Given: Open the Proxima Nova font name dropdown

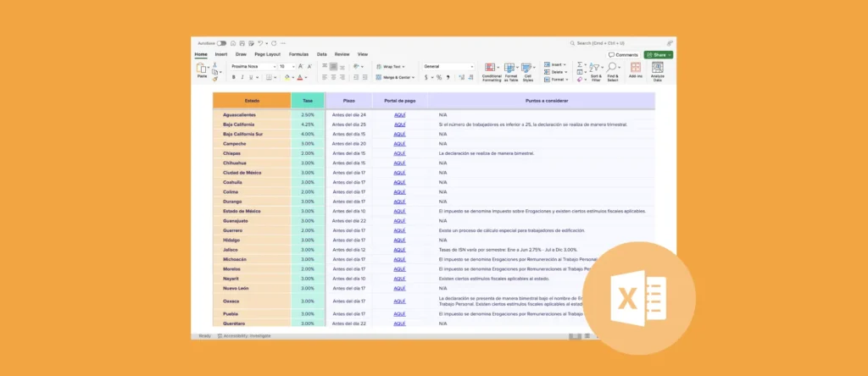Looking at the screenshot, I should 252,66.
